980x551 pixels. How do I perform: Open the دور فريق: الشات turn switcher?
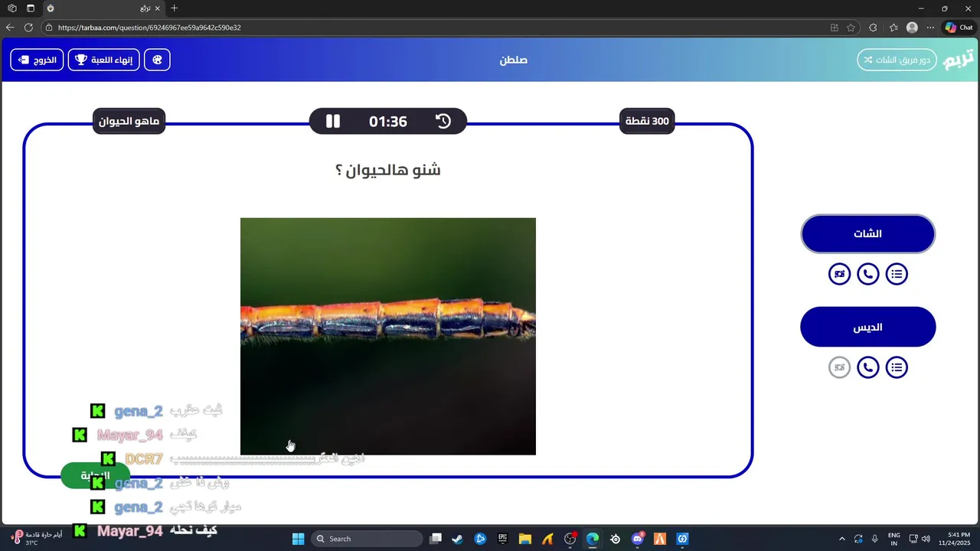897,60
